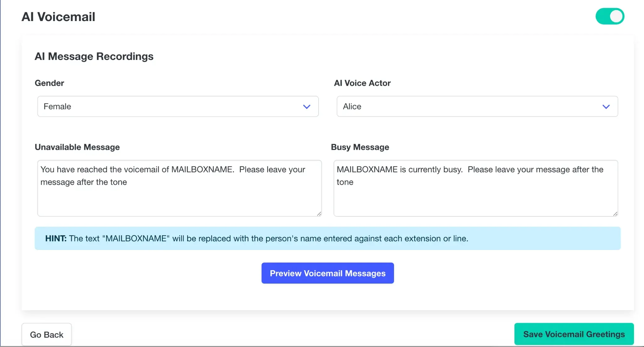
Task: Click Save Voicemail Greetings
Action: [x=573, y=334]
